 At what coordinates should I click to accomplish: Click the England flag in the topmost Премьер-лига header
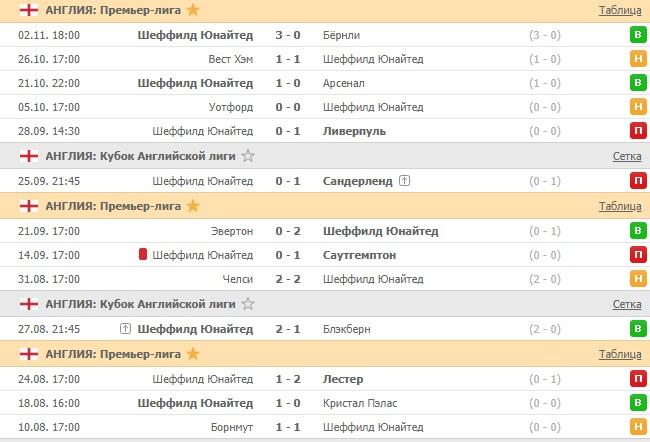(30, 10)
